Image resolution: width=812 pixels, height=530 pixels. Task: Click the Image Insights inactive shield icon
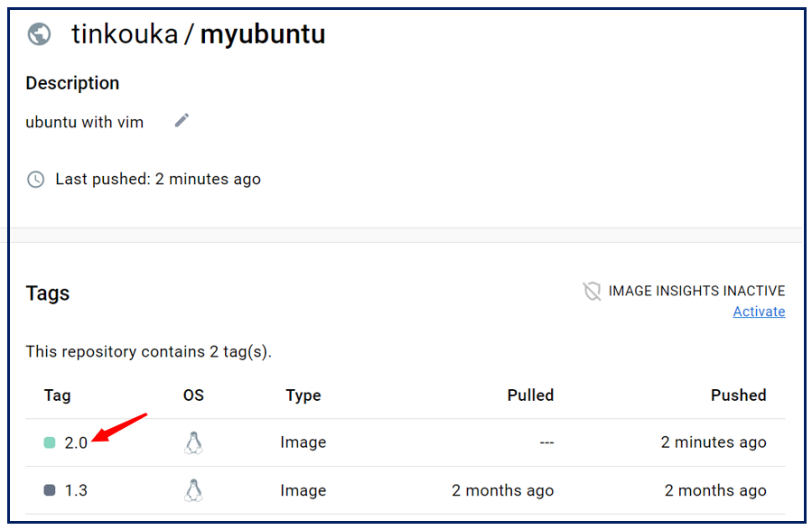(592, 291)
